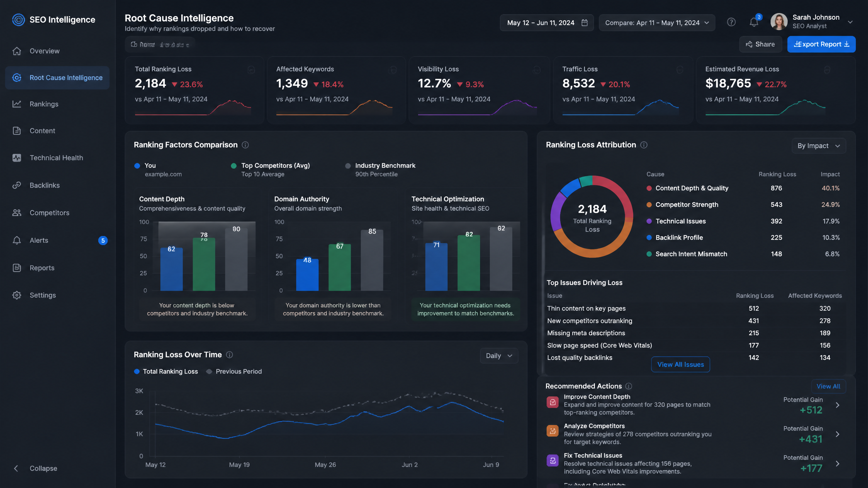Click View All recommended actions
The width and height of the screenshot is (868, 488).
(828, 386)
